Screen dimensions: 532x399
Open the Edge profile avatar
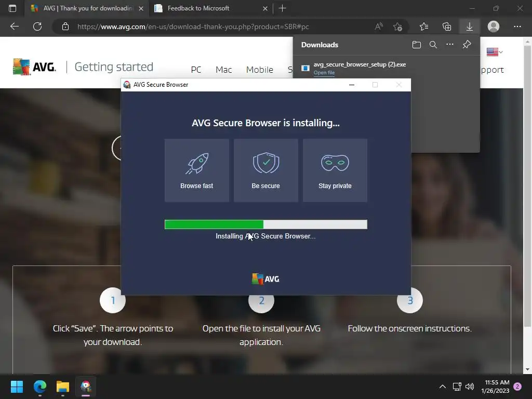click(x=494, y=26)
